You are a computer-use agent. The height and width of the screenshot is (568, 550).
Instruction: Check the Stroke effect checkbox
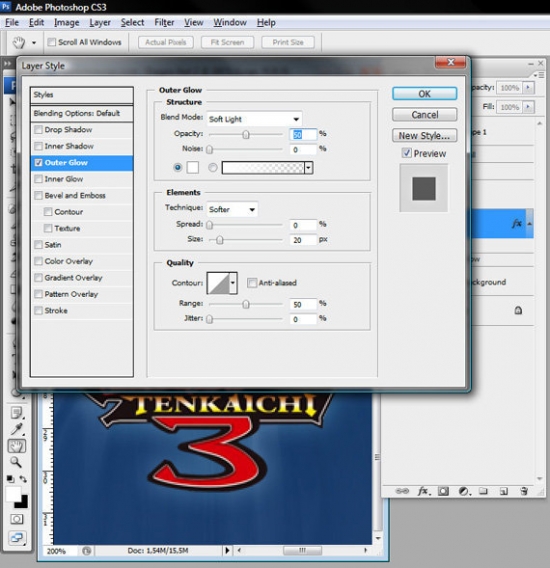click(x=38, y=310)
